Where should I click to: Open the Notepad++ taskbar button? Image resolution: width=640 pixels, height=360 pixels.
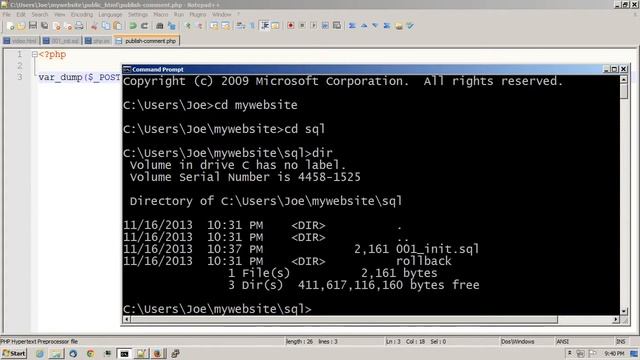pos(141,353)
